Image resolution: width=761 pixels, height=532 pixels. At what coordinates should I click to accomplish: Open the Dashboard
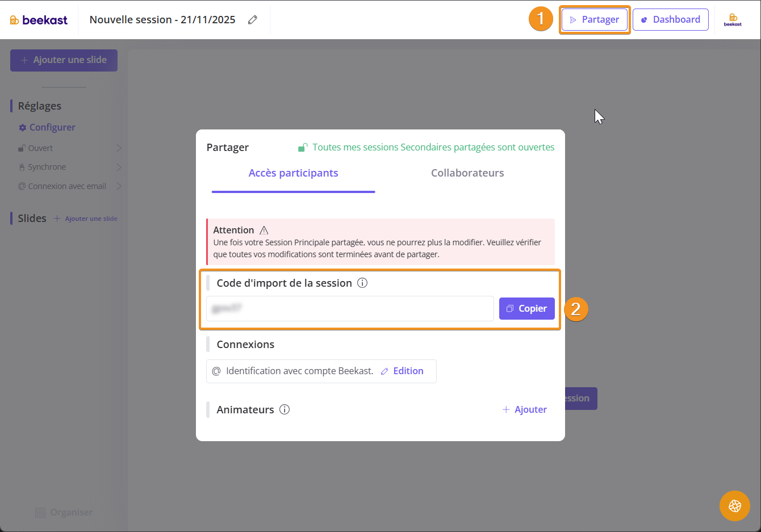coord(670,20)
